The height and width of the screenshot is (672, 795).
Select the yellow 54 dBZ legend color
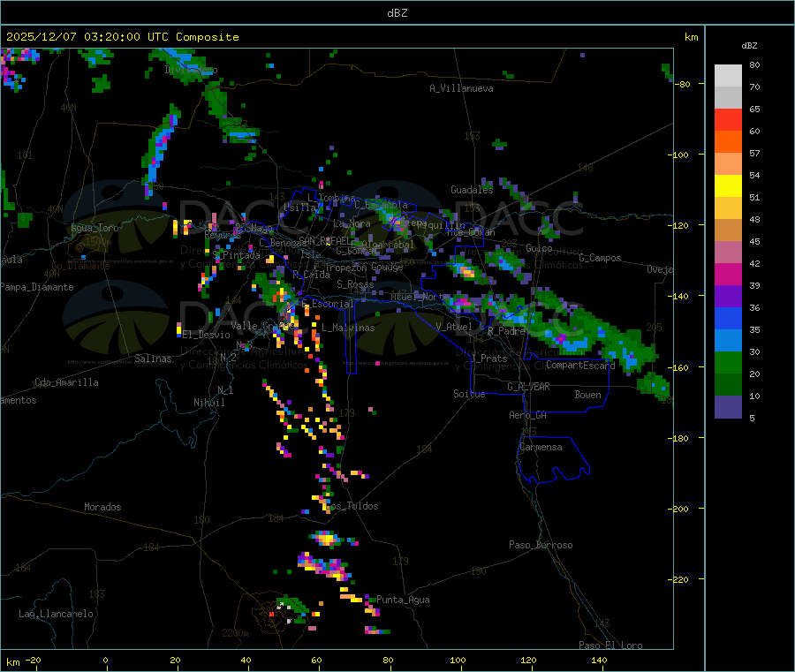pos(728,185)
